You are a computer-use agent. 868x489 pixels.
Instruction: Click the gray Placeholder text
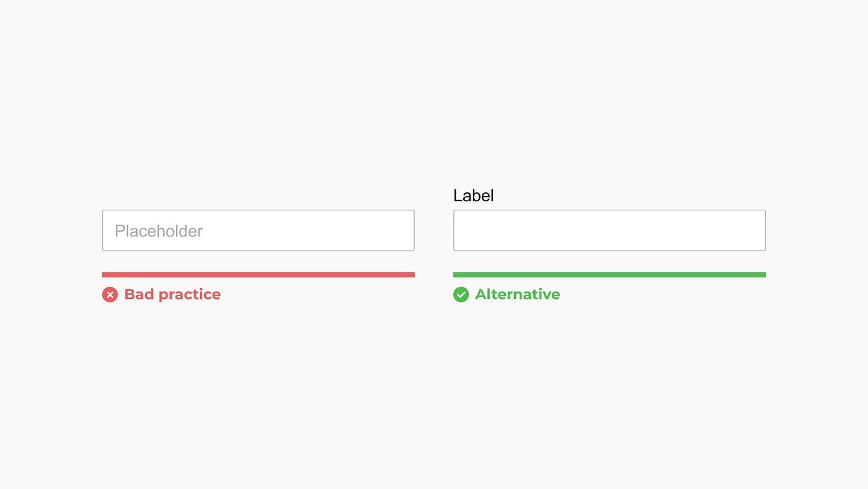click(x=159, y=231)
